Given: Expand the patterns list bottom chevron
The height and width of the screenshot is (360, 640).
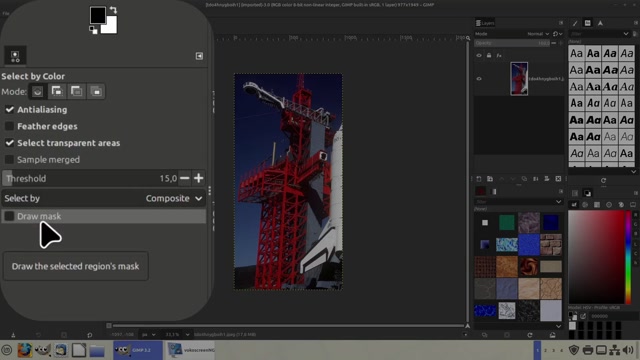Looking at the screenshot, I should tap(558, 326).
